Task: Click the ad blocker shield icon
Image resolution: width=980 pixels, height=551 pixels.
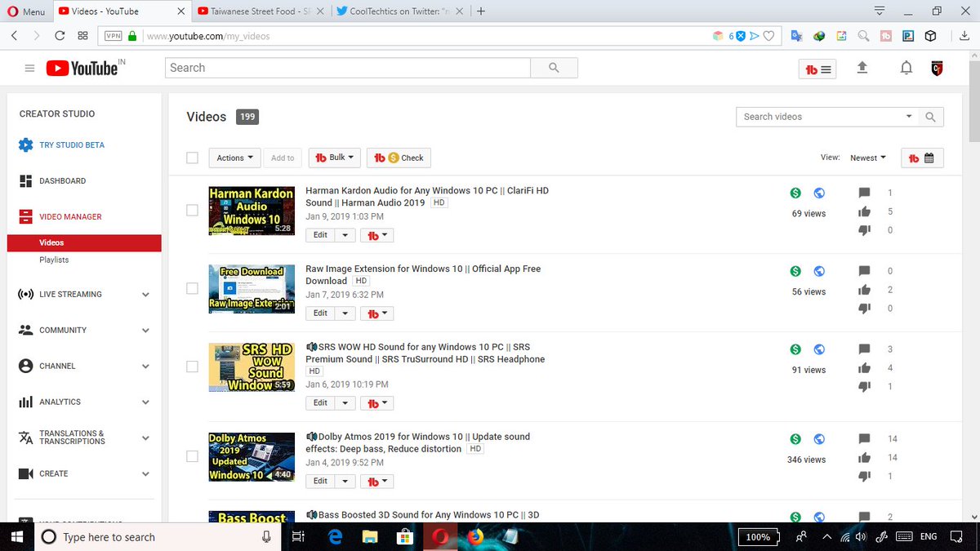Action: (741, 36)
